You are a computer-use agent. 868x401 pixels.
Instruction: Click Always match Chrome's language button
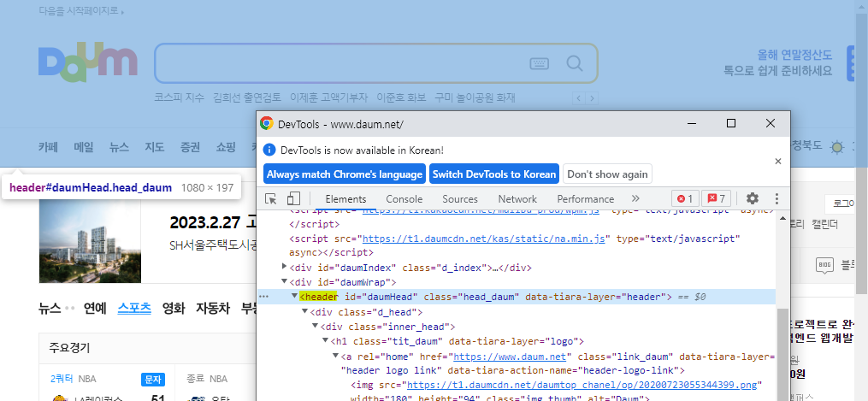point(345,174)
